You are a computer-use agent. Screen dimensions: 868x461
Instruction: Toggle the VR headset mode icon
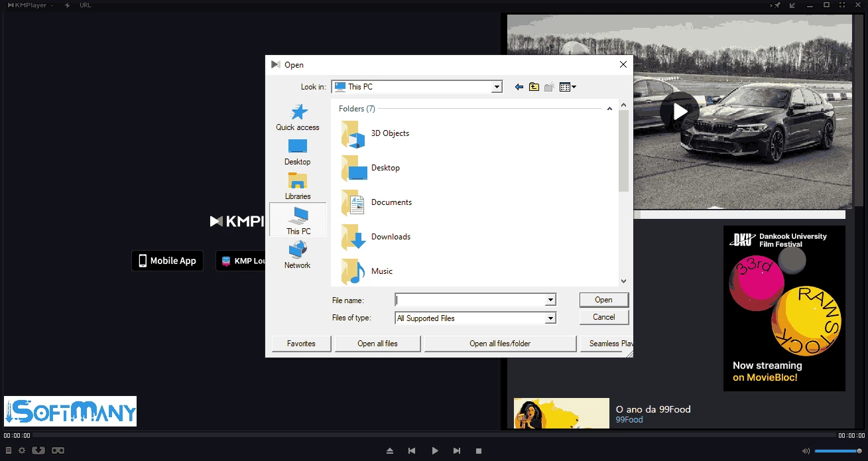[x=58, y=450]
